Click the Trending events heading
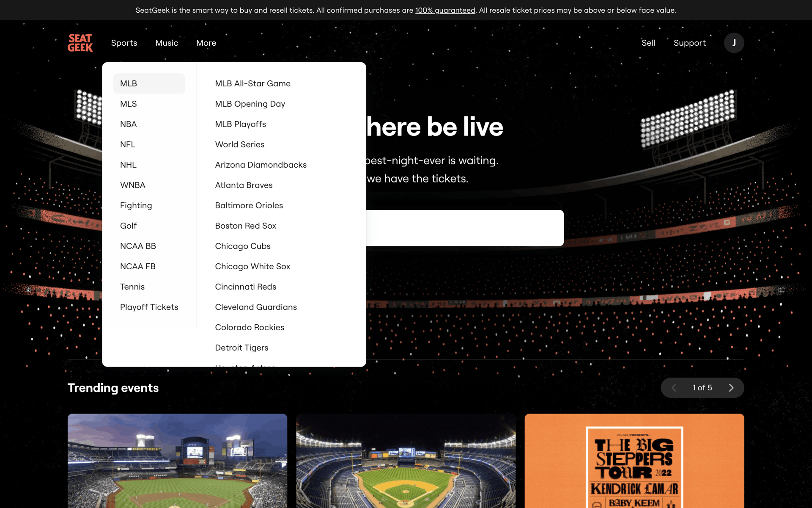The width and height of the screenshot is (812, 508). (x=113, y=388)
